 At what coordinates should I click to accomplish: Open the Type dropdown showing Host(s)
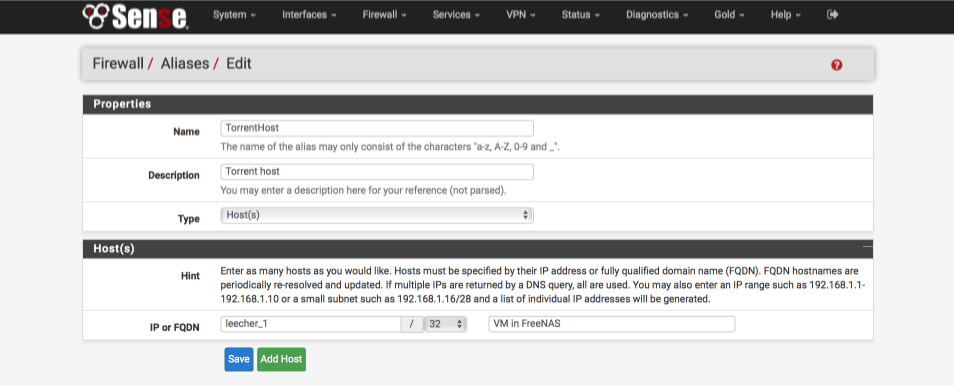coord(377,215)
